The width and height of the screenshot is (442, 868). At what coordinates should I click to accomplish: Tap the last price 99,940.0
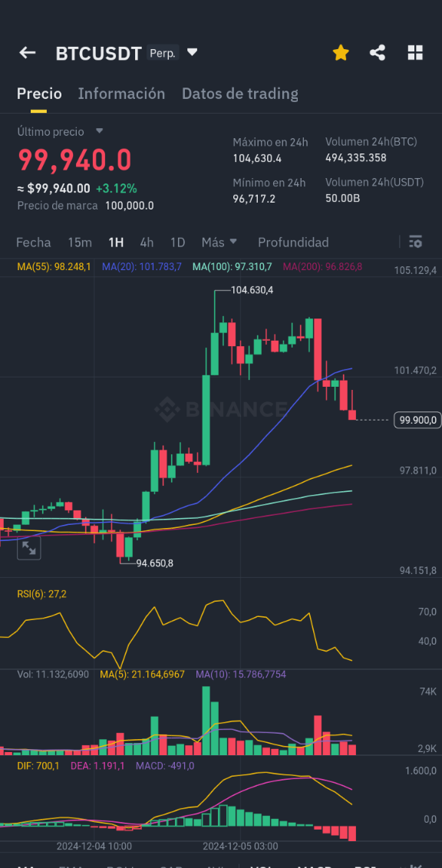[74, 160]
